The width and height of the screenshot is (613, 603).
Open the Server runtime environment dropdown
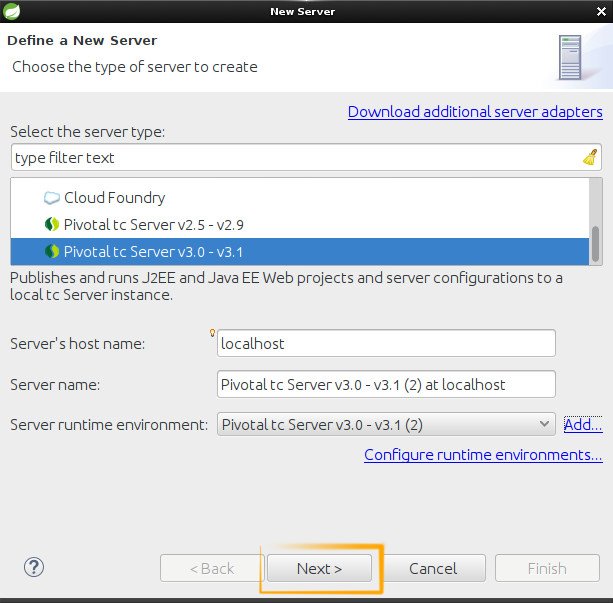point(386,424)
